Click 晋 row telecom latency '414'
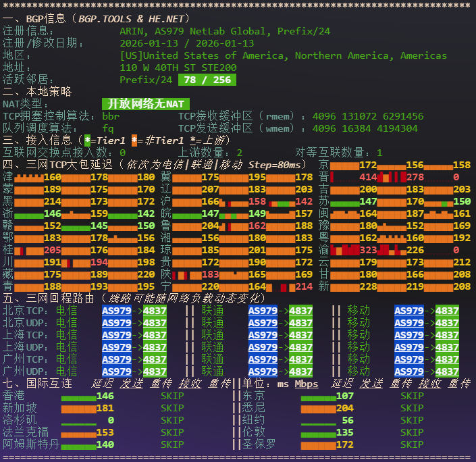476x462 pixels. point(368,177)
